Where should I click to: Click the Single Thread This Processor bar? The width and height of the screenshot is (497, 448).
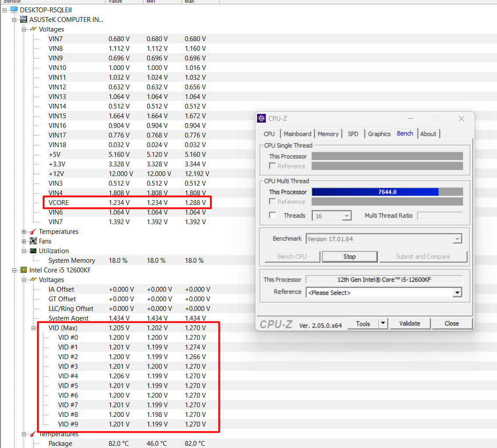coord(388,156)
